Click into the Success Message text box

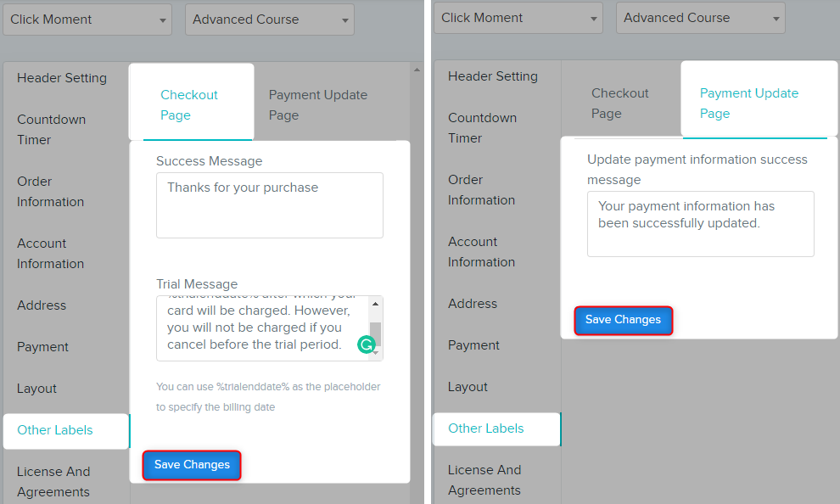(x=270, y=205)
